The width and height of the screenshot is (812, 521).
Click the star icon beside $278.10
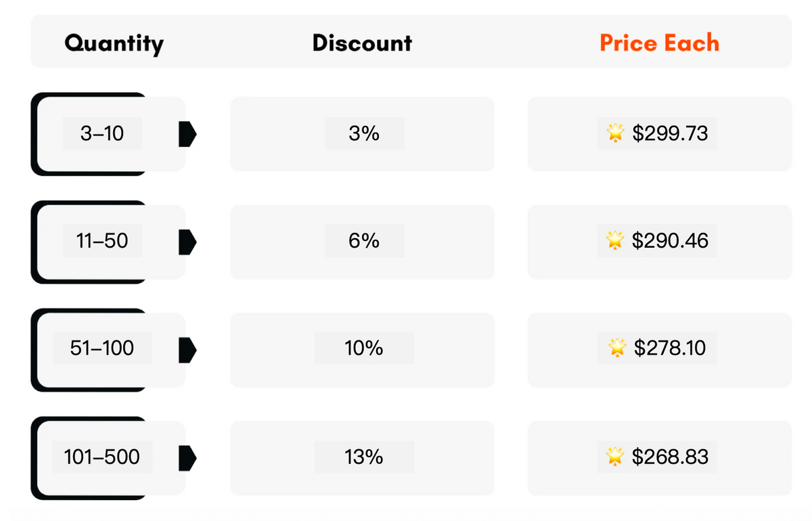click(616, 348)
